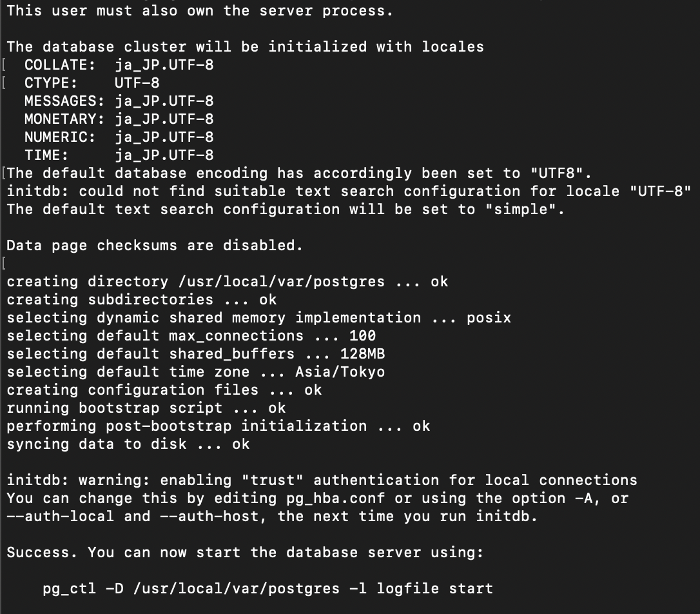Click the max_connections value 100
The height and width of the screenshot is (614, 700).
362,336
